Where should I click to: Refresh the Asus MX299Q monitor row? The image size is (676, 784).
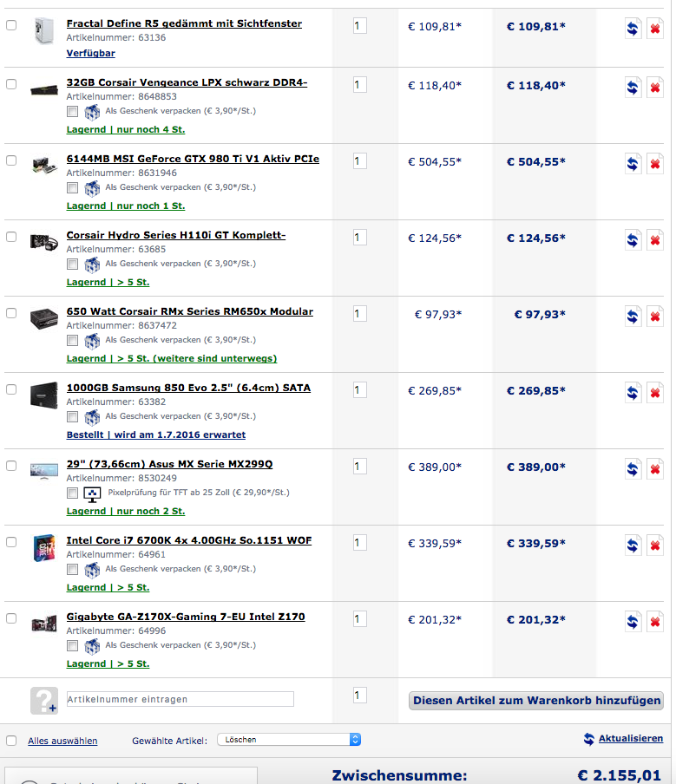pyautogui.click(x=633, y=469)
